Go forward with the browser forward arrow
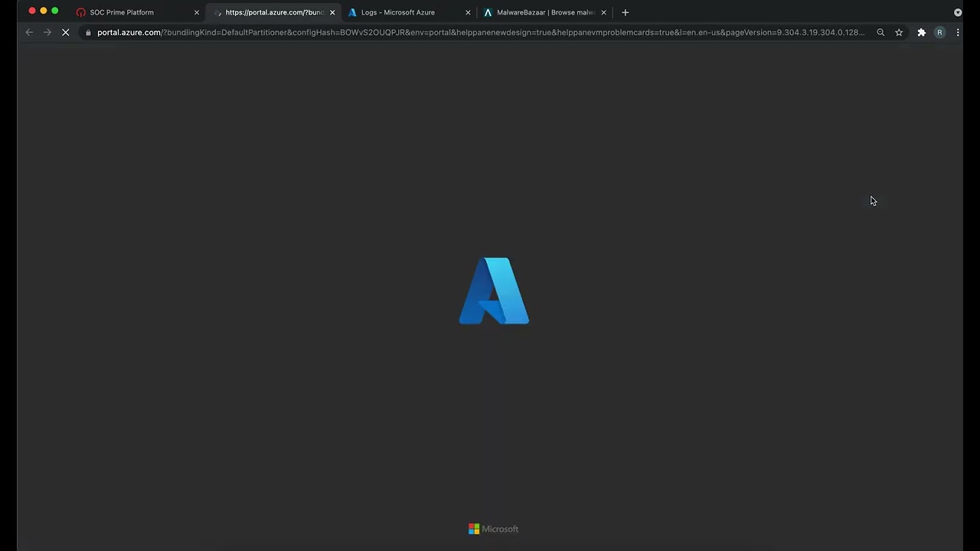Screen dimensions: 980x551 point(47,32)
